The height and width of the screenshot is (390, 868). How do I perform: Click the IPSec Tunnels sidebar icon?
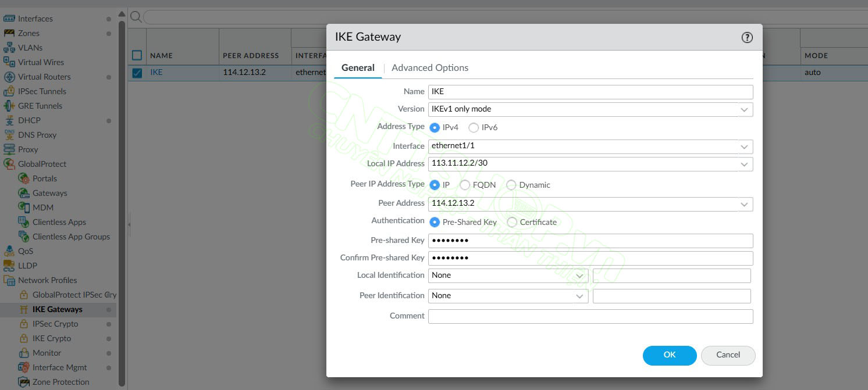tap(9, 91)
